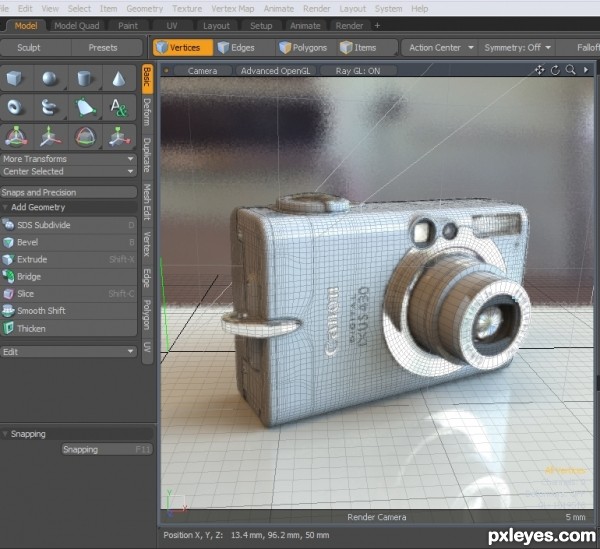
Task: Switch to Polygons selection mode
Action: click(x=305, y=48)
